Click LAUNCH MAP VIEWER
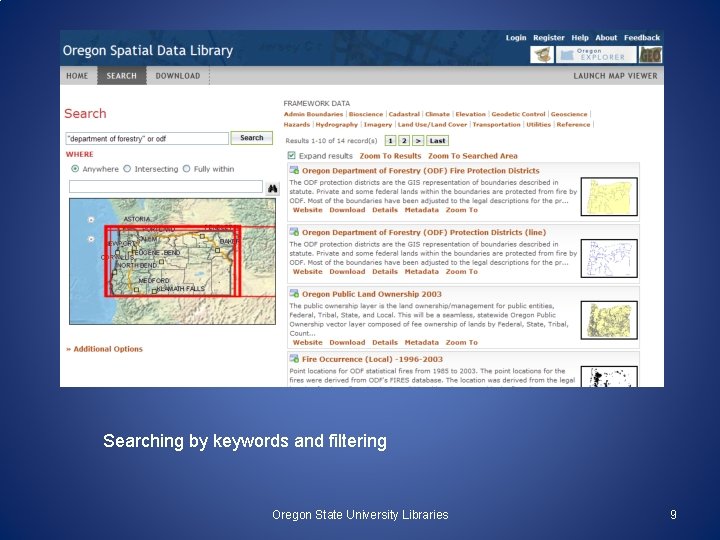 (615, 76)
